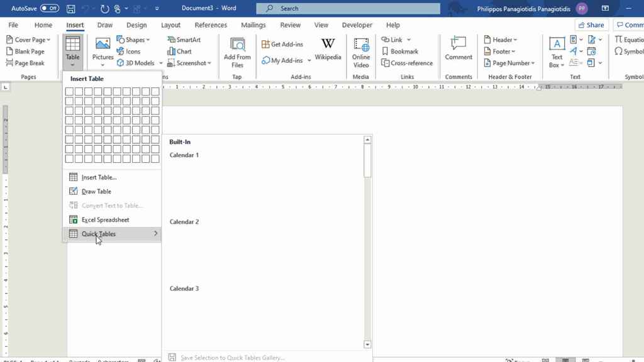The image size is (644, 362).
Task: Click in the Search box
Action: [348, 8]
